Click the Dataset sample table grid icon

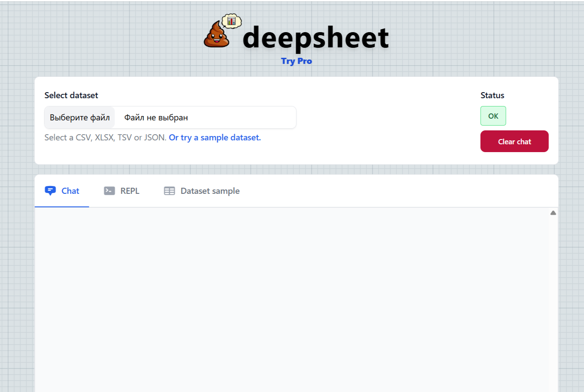click(169, 191)
